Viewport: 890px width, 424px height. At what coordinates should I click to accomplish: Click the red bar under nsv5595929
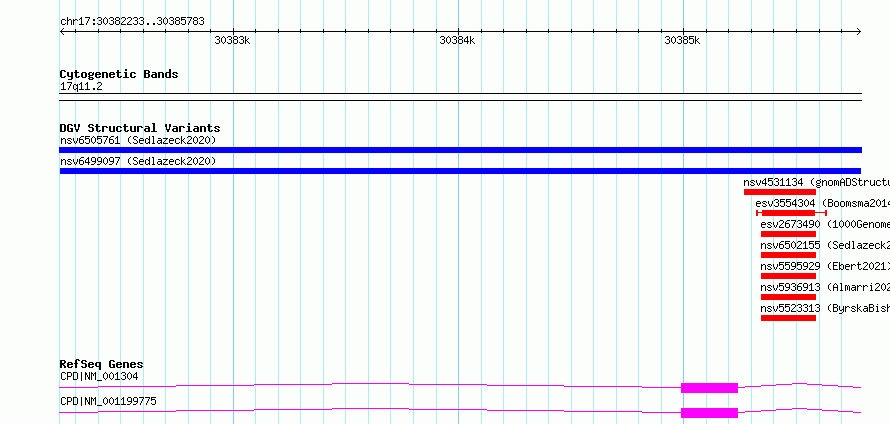(x=788, y=276)
